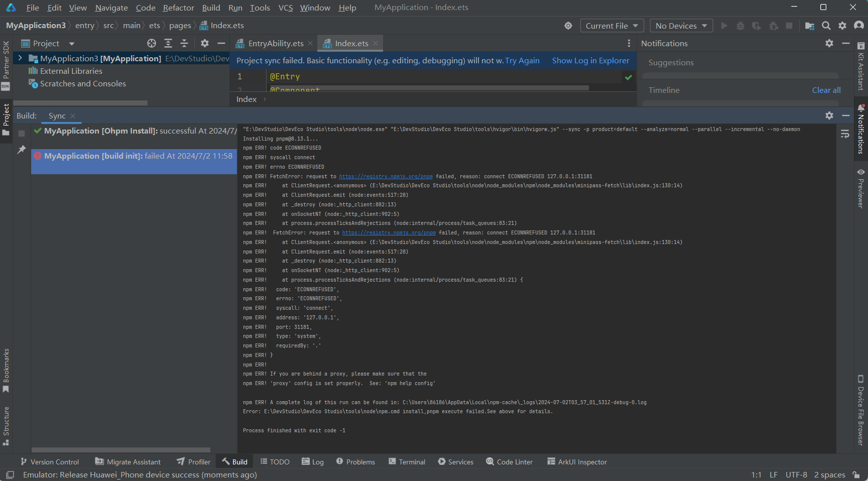Click Show Log in Explorer link

point(591,61)
